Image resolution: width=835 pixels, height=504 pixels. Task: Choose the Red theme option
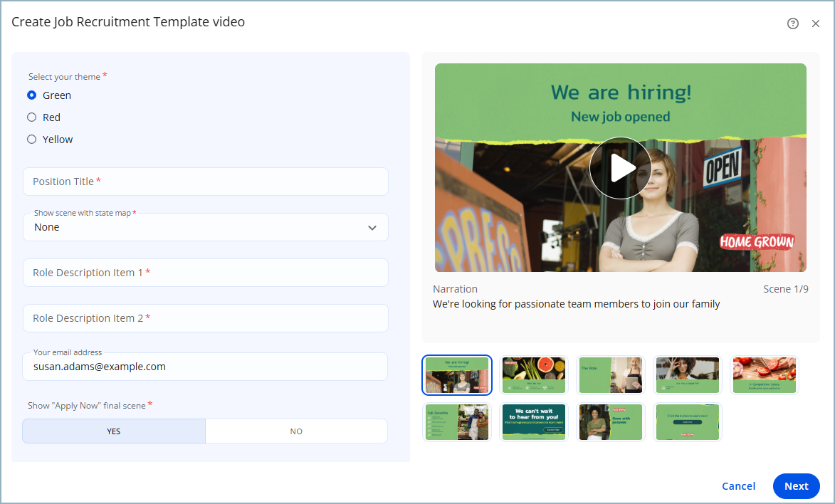click(x=32, y=117)
